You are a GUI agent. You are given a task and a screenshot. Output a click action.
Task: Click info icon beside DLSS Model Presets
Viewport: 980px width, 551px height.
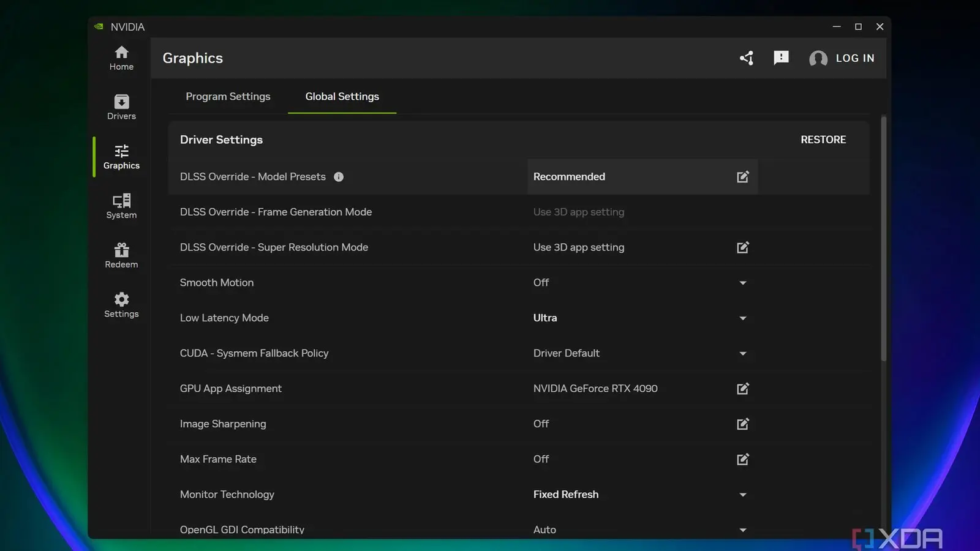coord(339,177)
